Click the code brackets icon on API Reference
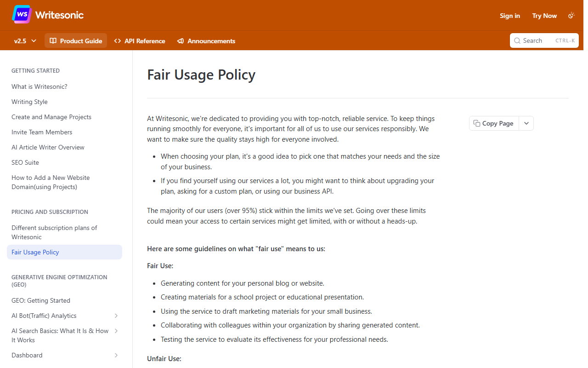The width and height of the screenshot is (588, 368). 118,41
